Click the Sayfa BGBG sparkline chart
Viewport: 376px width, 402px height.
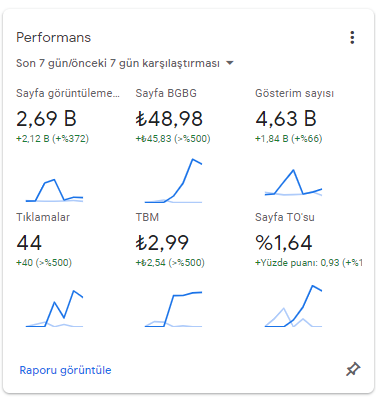173,181
